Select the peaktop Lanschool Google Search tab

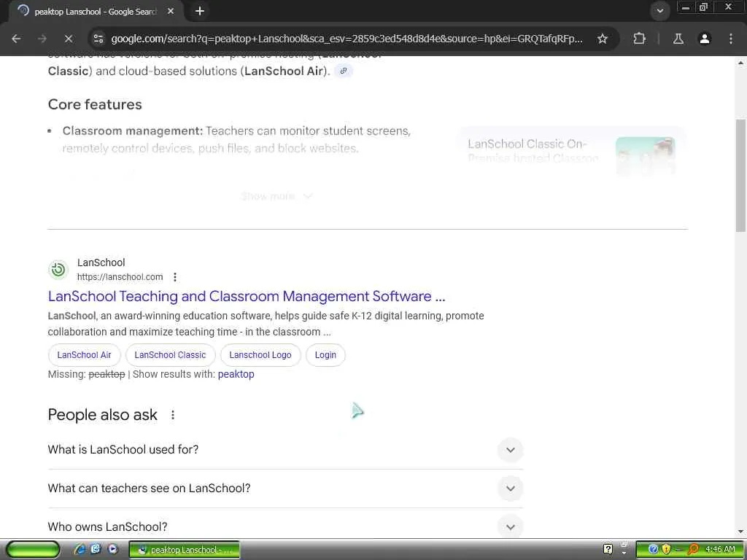pyautogui.click(x=96, y=12)
